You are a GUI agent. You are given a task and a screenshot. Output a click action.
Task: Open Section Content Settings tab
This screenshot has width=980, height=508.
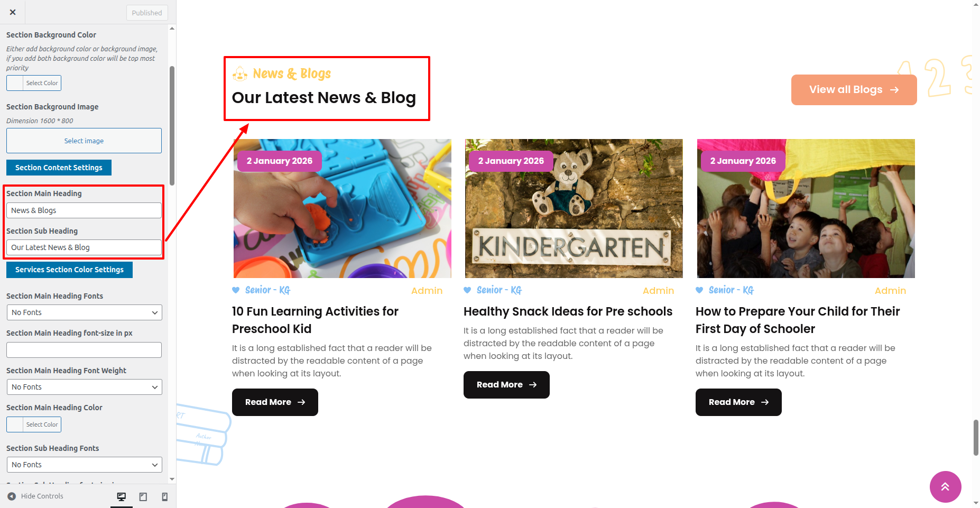pyautogui.click(x=59, y=168)
